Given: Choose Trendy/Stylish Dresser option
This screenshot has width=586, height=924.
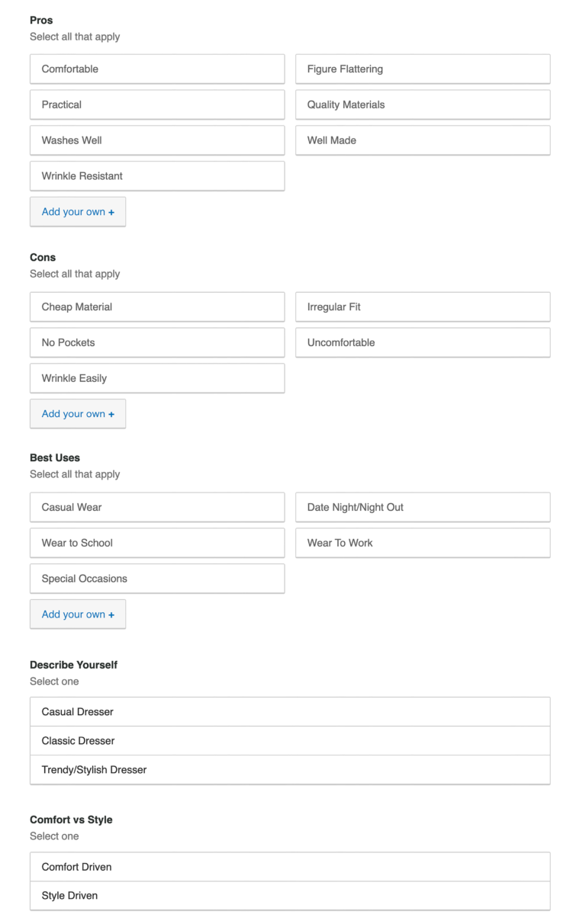Looking at the screenshot, I should pos(289,769).
